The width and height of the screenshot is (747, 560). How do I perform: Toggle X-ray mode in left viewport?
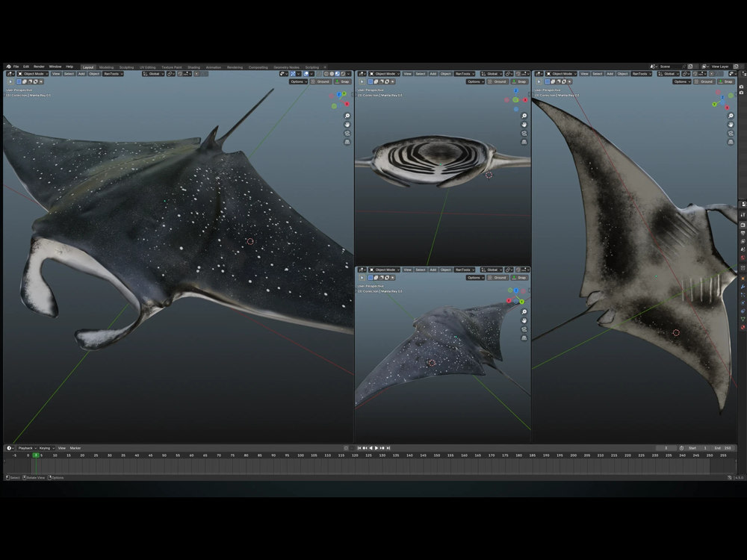click(x=319, y=74)
